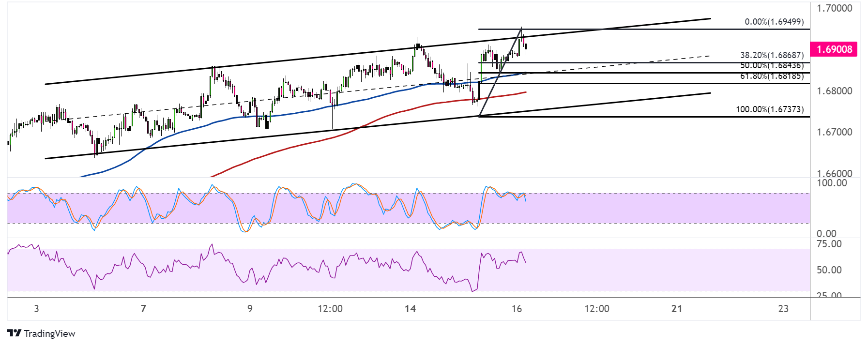Click date label 3 on time axis
The width and height of the screenshot is (868, 346).
pos(36,309)
